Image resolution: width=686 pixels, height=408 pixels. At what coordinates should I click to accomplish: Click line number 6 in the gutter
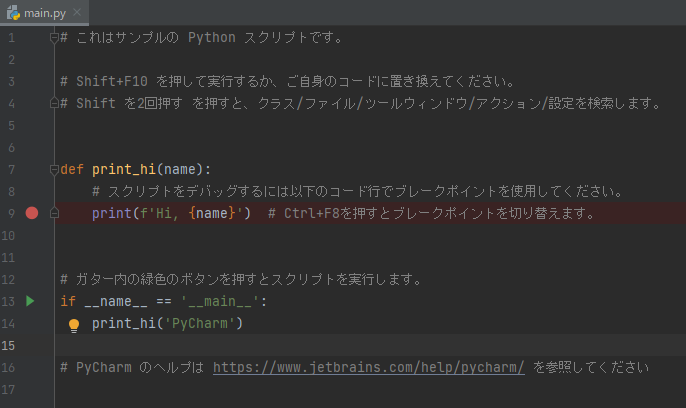click(12, 148)
